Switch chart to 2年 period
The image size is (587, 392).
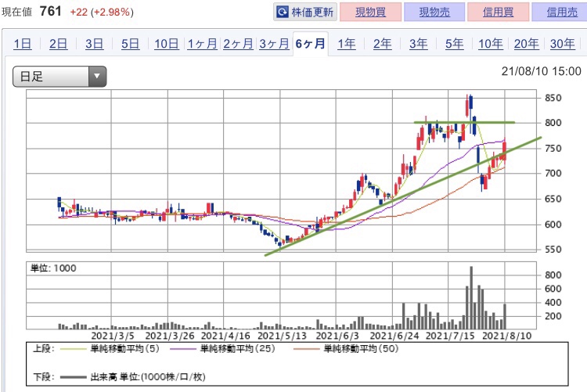pos(383,44)
